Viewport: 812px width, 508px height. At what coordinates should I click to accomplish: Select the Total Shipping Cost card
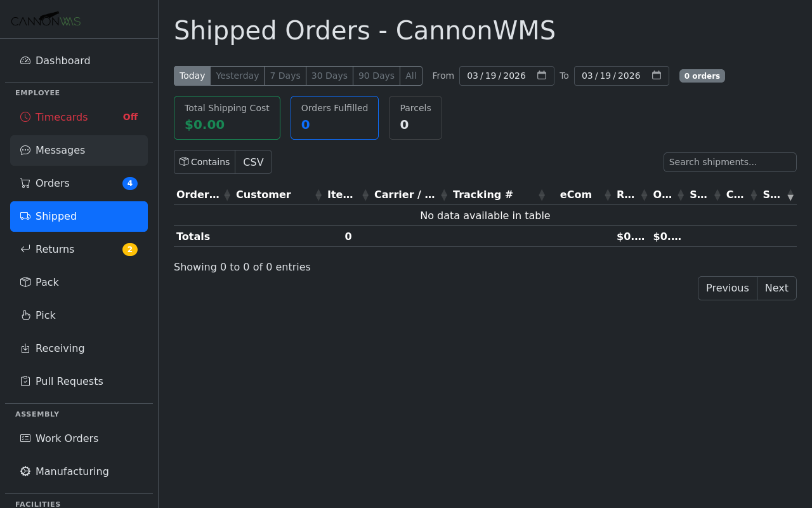point(226,117)
